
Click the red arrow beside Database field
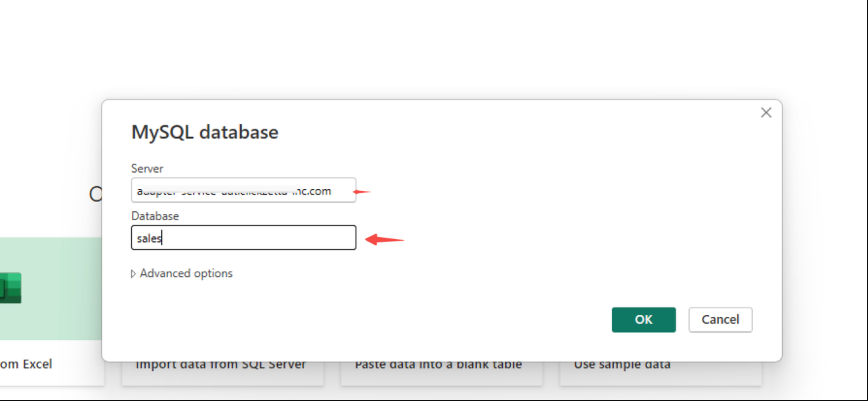pyautogui.click(x=384, y=240)
